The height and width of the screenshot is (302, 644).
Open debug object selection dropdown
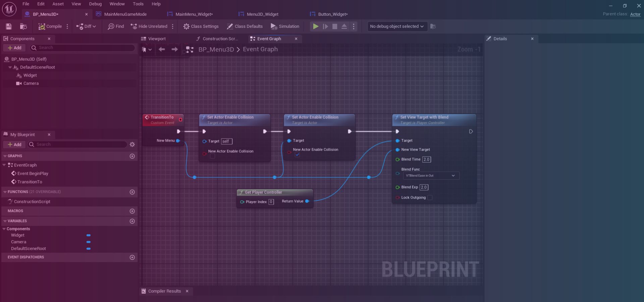397,27
